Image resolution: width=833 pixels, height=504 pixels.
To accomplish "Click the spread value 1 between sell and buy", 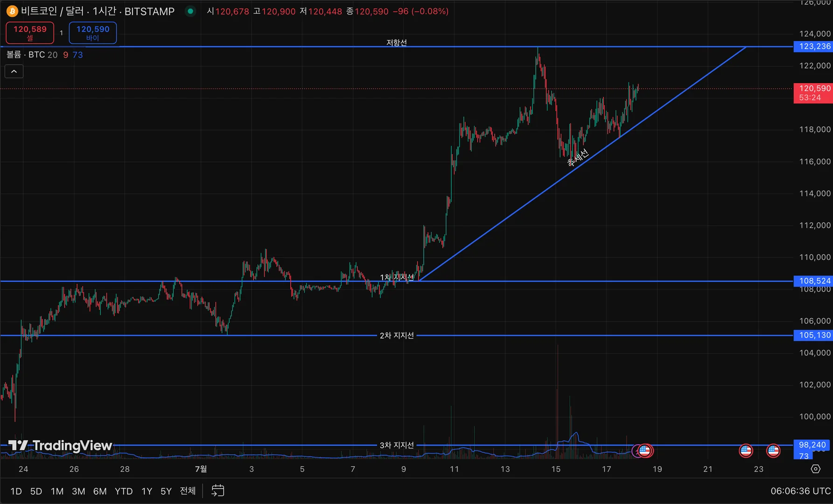I will [x=61, y=33].
